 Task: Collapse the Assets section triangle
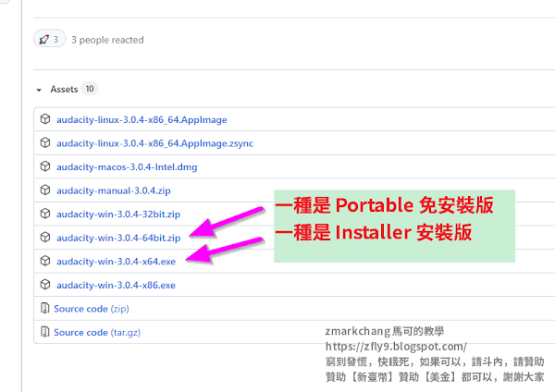39,90
